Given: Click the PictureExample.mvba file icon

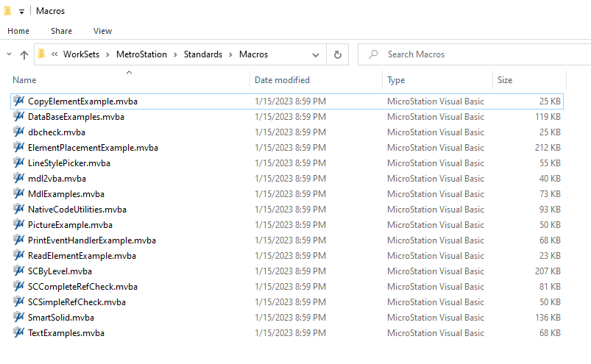Looking at the screenshot, I should [18, 224].
